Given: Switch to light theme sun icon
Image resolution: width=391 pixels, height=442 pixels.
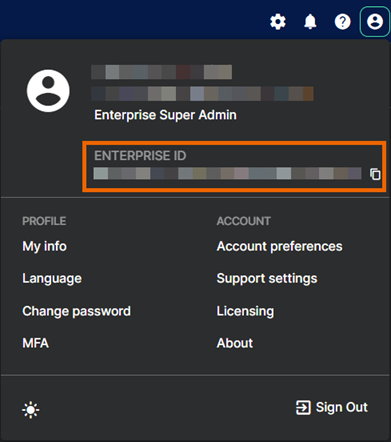Looking at the screenshot, I should [31, 410].
